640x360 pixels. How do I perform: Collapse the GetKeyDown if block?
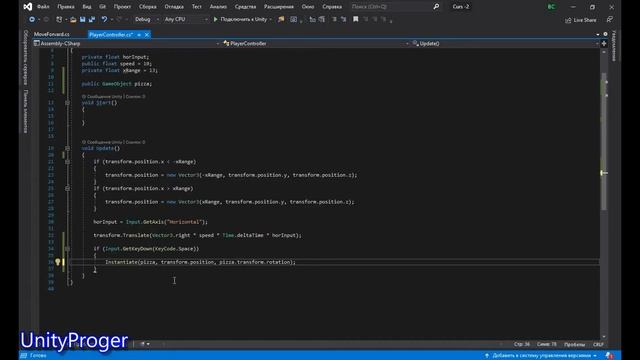click(67, 249)
